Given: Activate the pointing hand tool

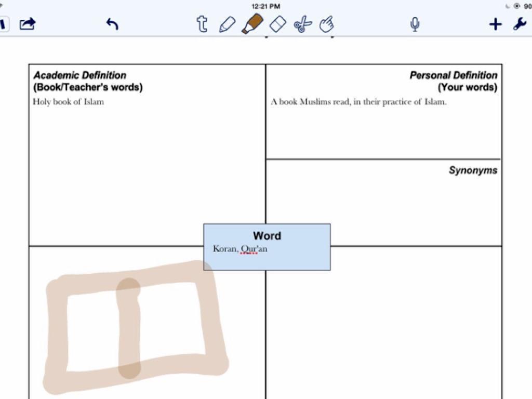Looking at the screenshot, I should click(326, 24).
